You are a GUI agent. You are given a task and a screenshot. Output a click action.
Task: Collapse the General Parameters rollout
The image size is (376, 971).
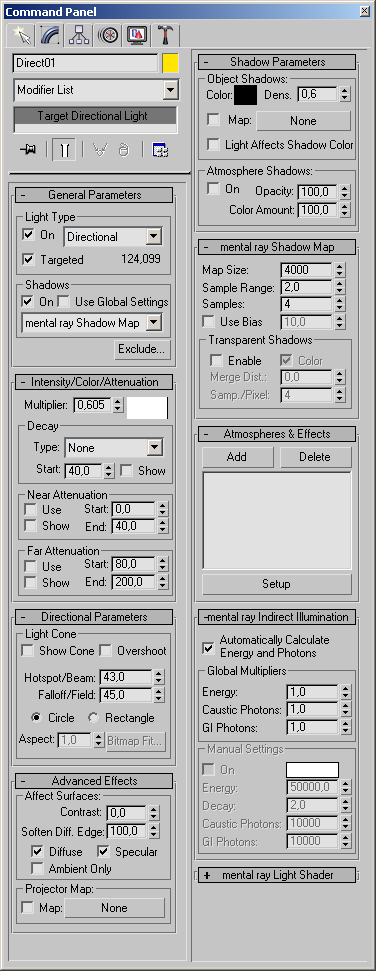[95, 195]
